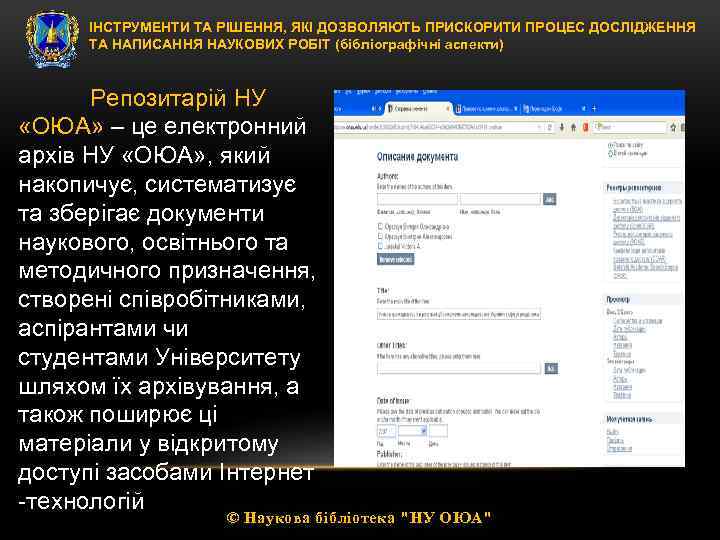Click the Title text input field

459,315
